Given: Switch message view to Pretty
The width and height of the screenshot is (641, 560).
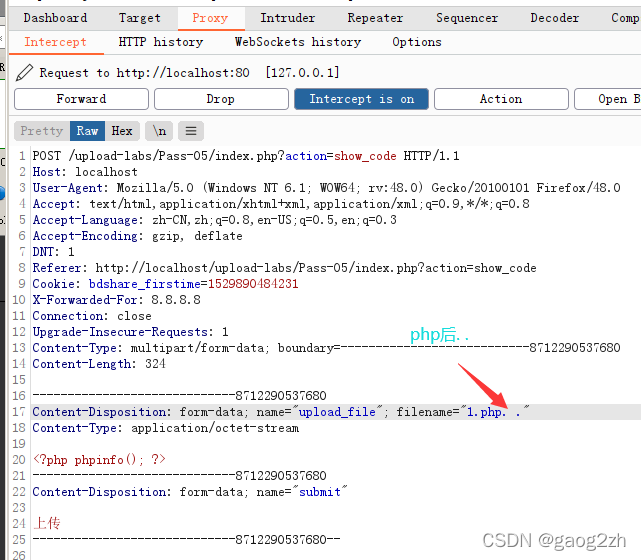Looking at the screenshot, I should (42, 131).
